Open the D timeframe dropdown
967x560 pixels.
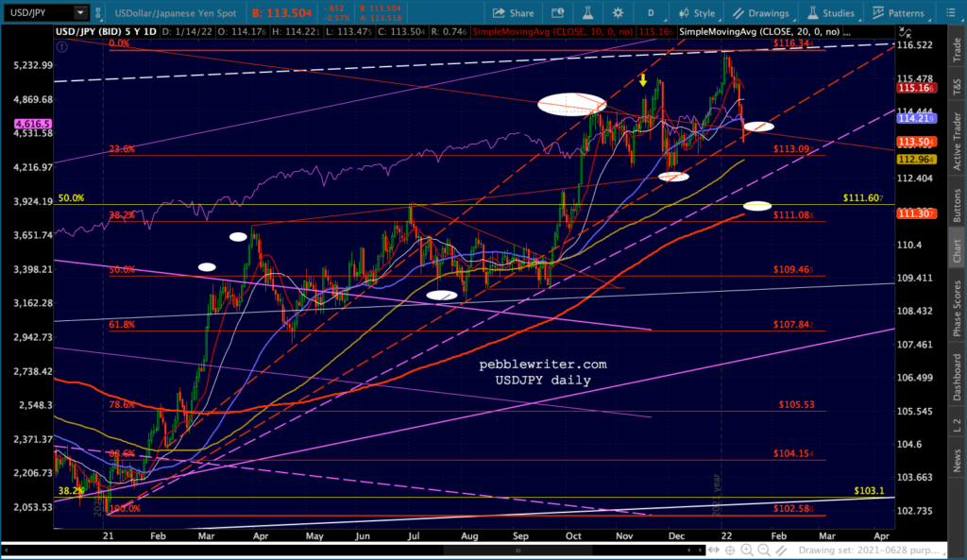pyautogui.click(x=651, y=13)
